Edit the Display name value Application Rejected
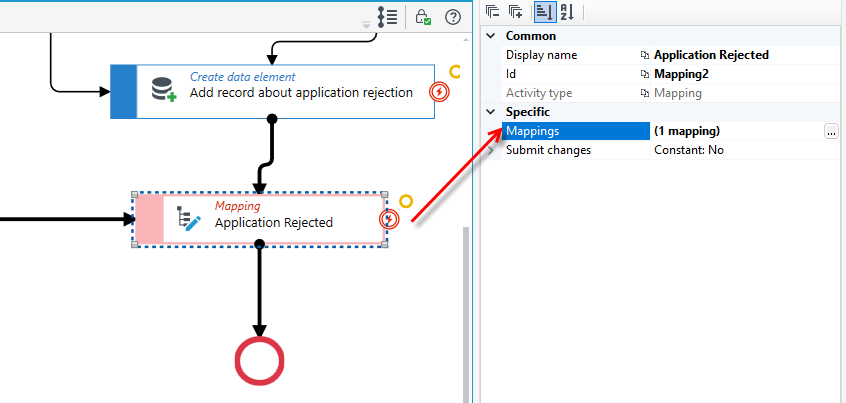Screen dimensions: 846x403 [x=711, y=55]
